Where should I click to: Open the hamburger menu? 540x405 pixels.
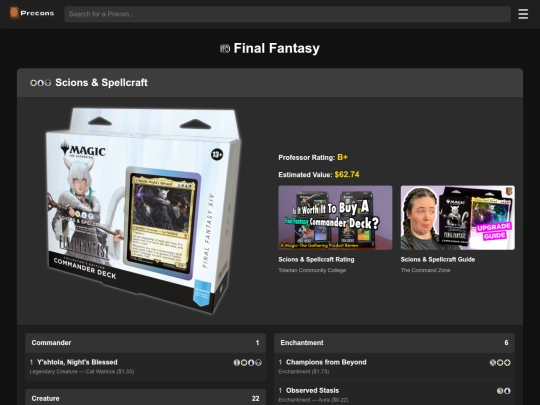(x=523, y=14)
